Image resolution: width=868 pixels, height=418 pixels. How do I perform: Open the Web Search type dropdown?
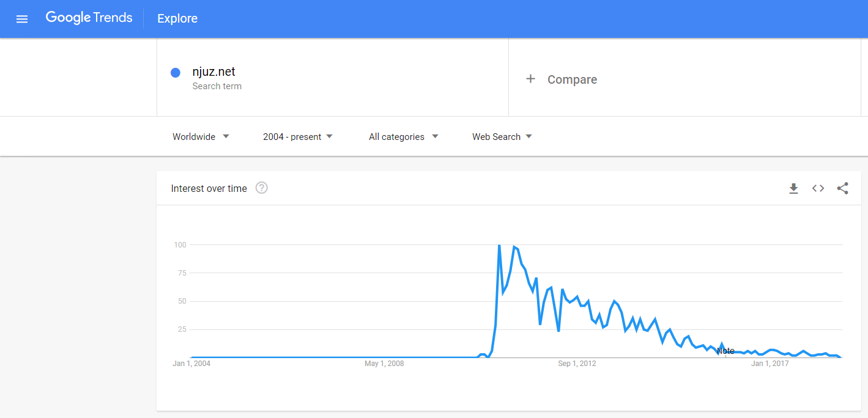502,136
